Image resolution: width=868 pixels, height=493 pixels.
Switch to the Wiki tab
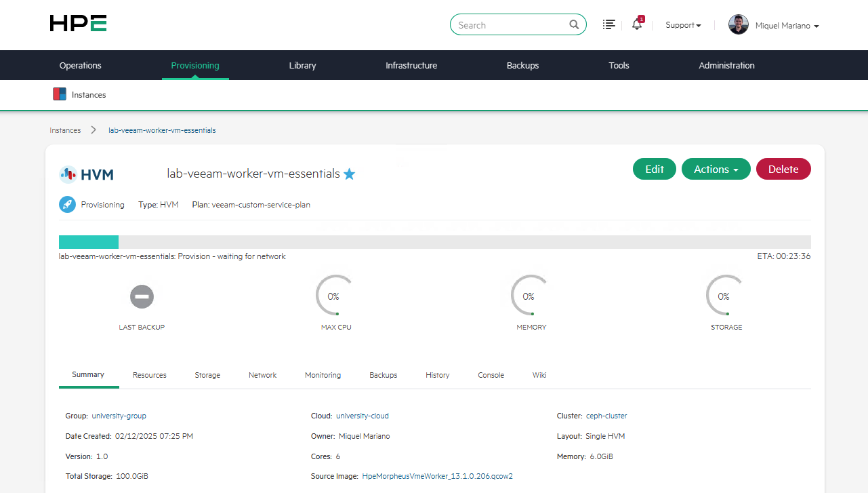(539, 375)
